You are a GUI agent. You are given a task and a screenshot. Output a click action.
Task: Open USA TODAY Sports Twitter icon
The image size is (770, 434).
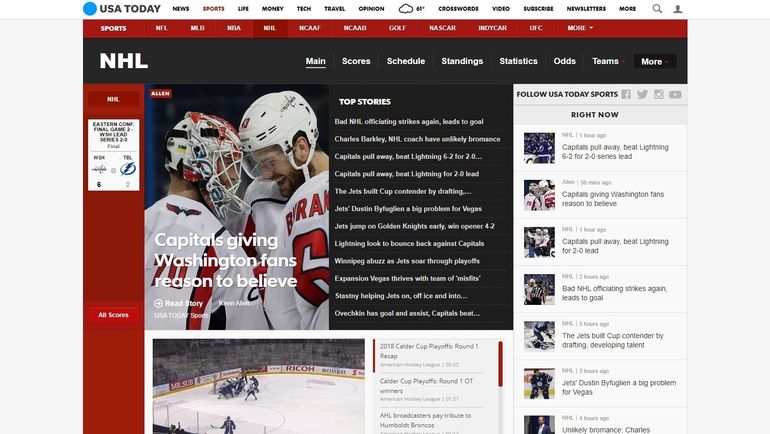642,94
